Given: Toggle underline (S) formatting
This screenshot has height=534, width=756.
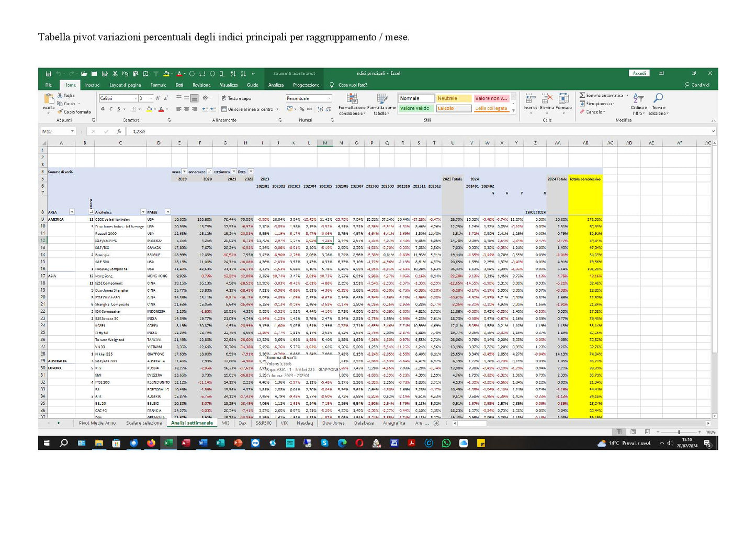Looking at the screenshot, I should point(118,109).
